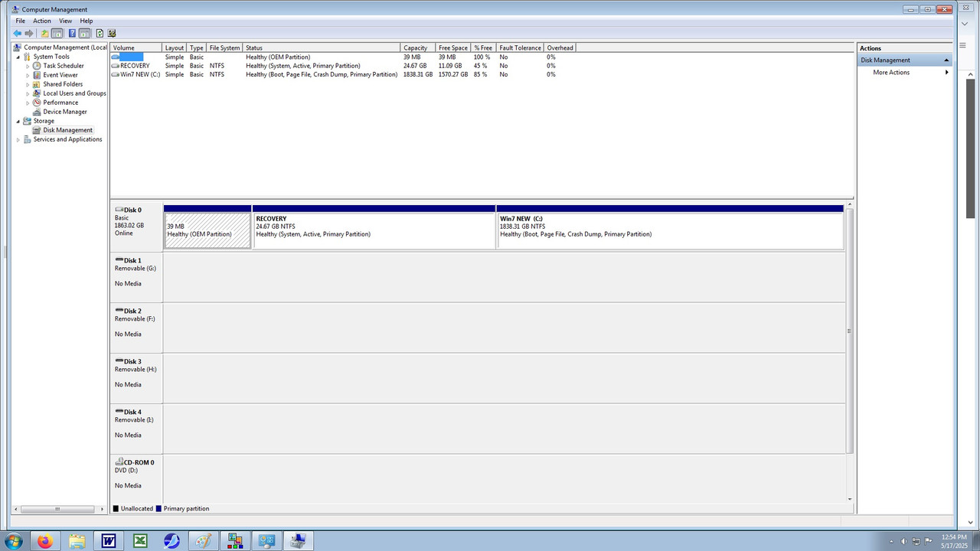Toggle the Show/Hide Console Tree toolbar icon
The width and height of the screenshot is (980, 551).
(57, 33)
